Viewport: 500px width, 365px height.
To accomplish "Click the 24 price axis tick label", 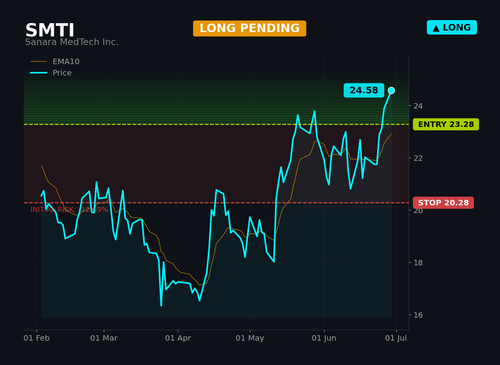I will (418, 106).
